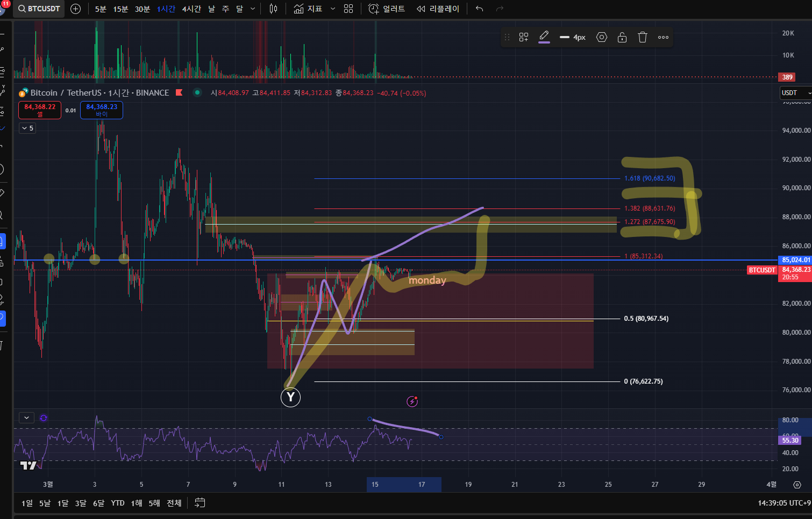Expand the chevron next to 지표

(332, 9)
